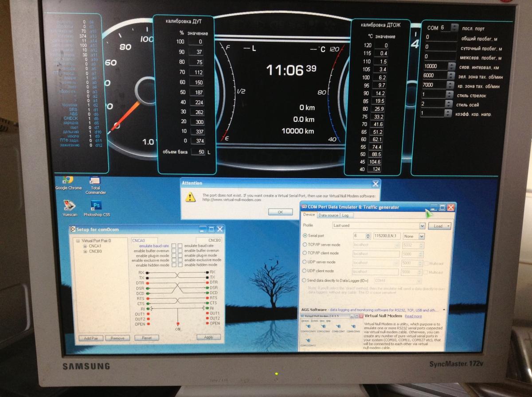Viewport: 532px width, 397px height.
Task: Click the red DTR pin on CNCA0 side
Action: coord(147,282)
